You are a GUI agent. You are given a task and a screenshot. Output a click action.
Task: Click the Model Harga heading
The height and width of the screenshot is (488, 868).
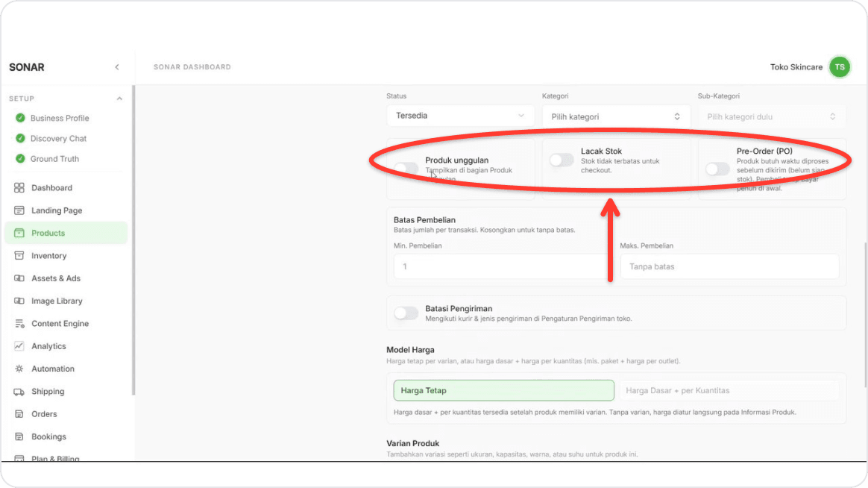point(410,350)
